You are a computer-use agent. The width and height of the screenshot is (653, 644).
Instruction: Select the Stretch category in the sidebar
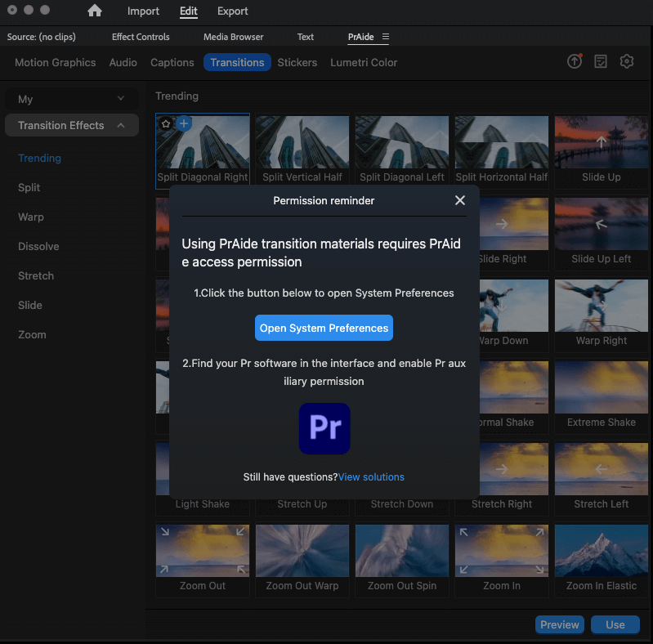pyautogui.click(x=36, y=275)
